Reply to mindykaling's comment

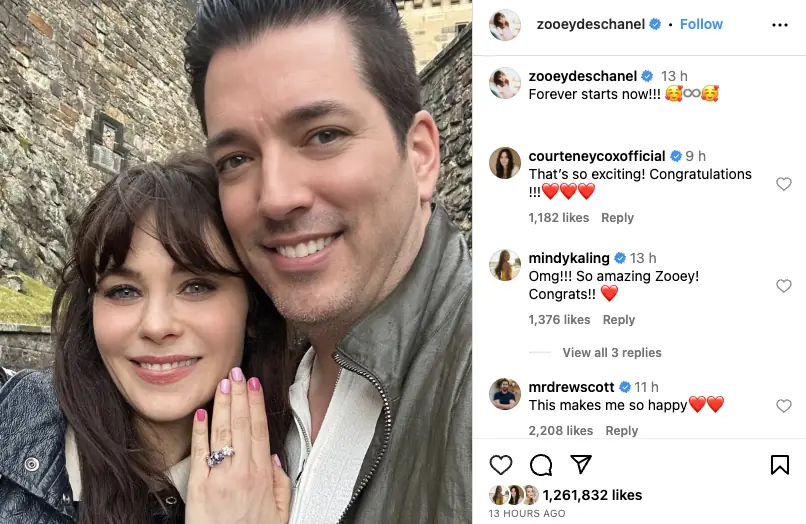(618, 319)
